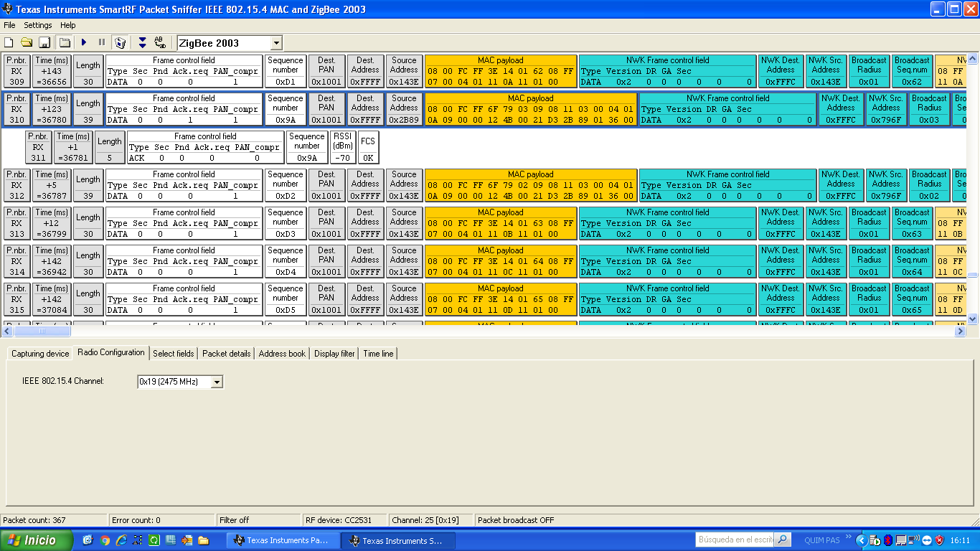Click the New capture file toolbar icon

pos(9,42)
